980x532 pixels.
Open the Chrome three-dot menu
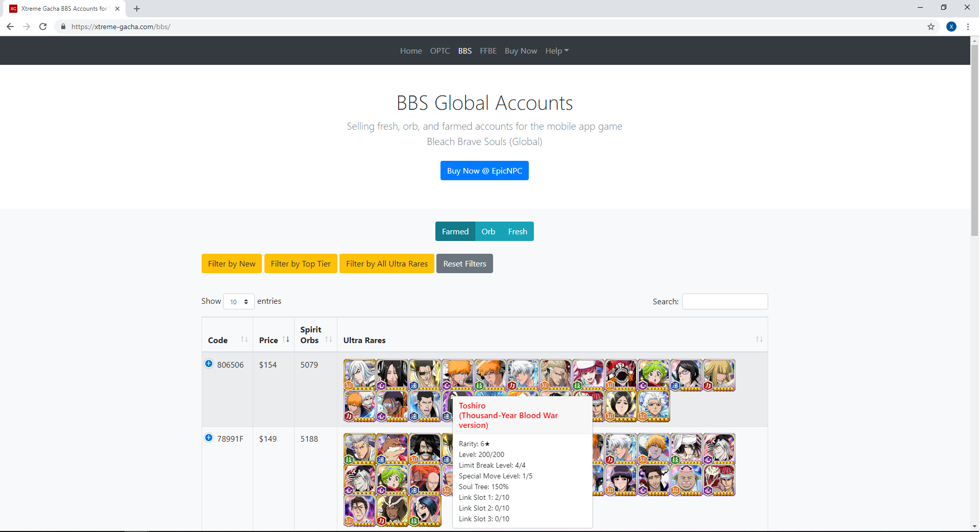coord(968,27)
